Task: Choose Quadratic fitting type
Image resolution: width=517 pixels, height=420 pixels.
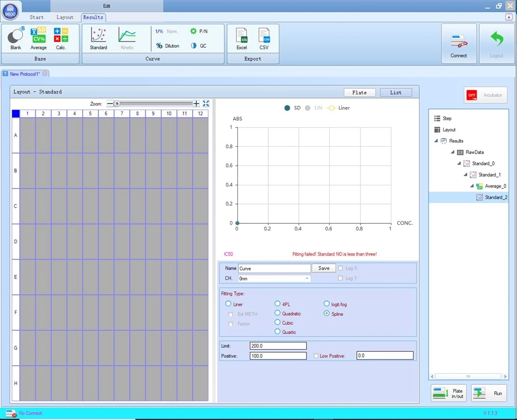Action: [x=278, y=313]
